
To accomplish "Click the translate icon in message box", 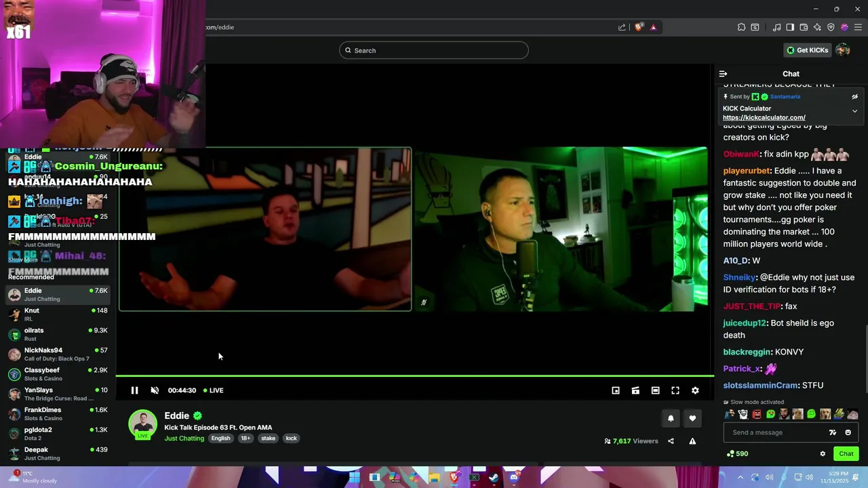I will click(x=833, y=432).
